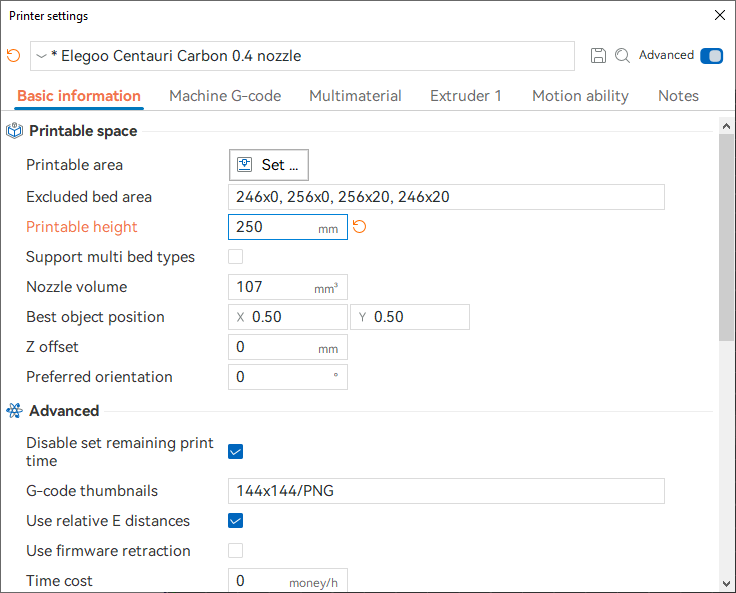736x593 pixels.
Task: Click the Advanced section atom icon
Action: (15, 411)
